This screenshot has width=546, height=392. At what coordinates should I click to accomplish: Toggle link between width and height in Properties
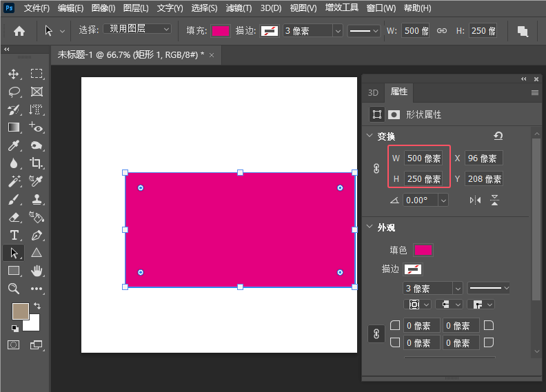[x=376, y=169]
